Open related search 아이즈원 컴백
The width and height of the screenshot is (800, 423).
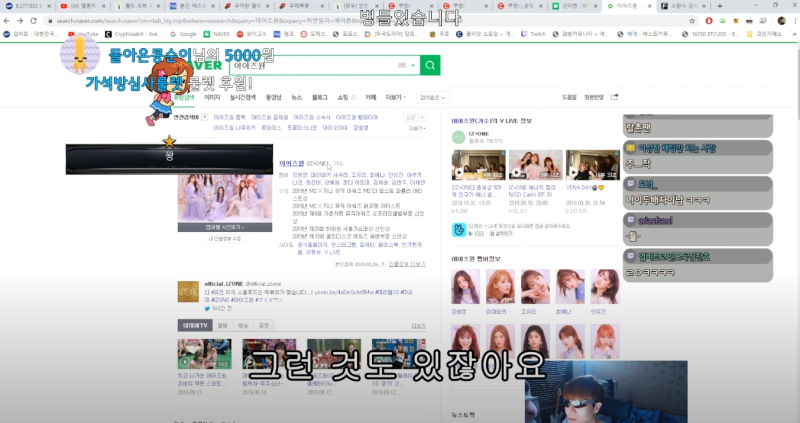coord(229,117)
